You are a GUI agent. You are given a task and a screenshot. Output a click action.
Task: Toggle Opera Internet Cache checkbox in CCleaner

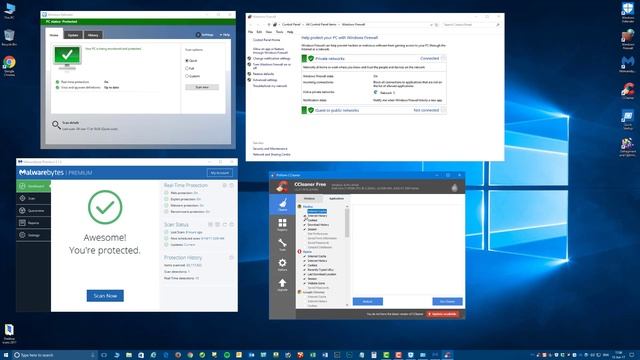point(305,256)
